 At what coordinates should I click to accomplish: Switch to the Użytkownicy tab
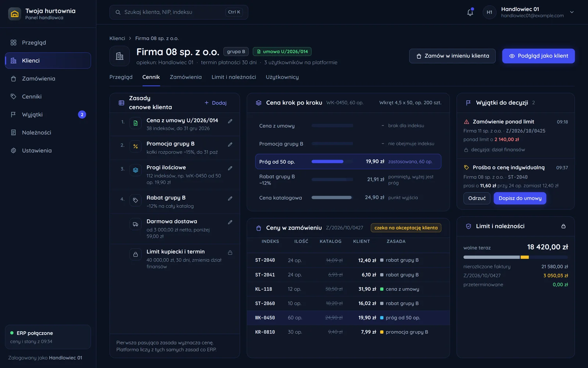tap(282, 77)
